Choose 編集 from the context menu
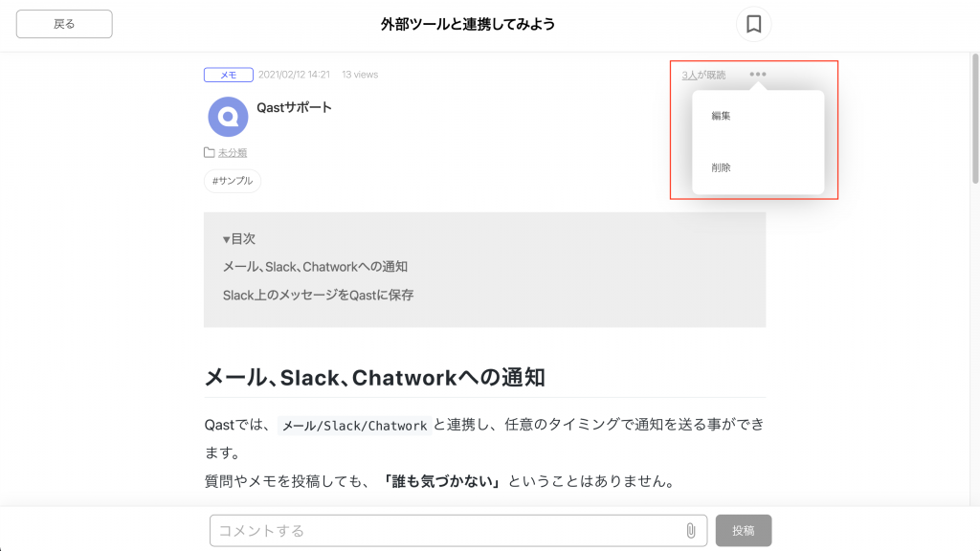Viewport: 980px width, 551px height. [x=720, y=114]
